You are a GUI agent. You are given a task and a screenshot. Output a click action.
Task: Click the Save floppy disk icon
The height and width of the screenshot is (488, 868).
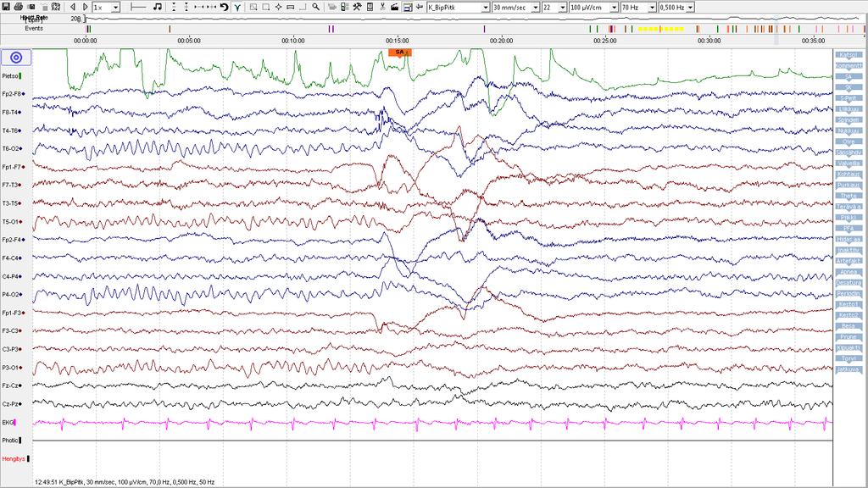[x=6, y=7]
